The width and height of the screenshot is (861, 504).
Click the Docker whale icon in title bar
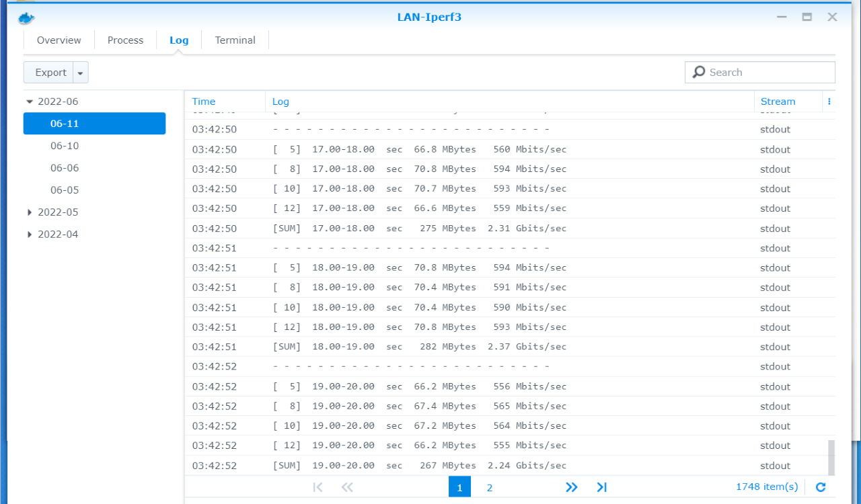click(27, 18)
